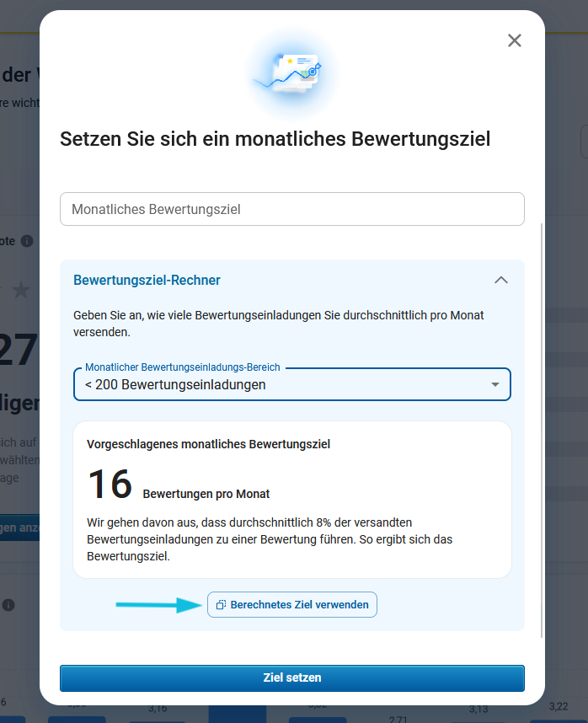This screenshot has height=723, width=588.
Task: Click the Bewertungsziel-Rechner heading
Action: click(x=147, y=280)
